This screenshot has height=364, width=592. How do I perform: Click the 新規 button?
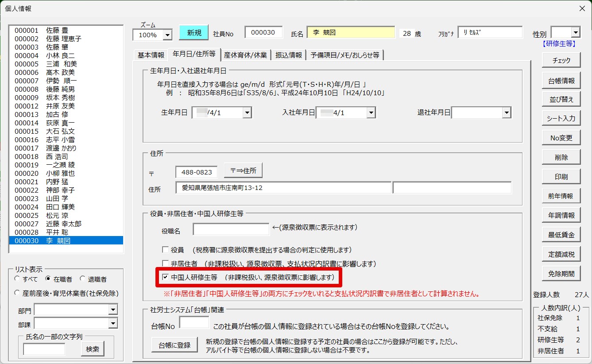click(193, 33)
